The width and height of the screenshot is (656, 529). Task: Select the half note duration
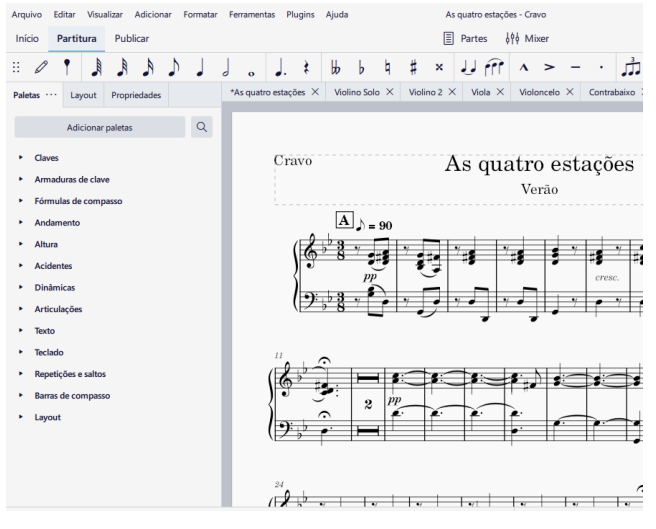(x=226, y=67)
